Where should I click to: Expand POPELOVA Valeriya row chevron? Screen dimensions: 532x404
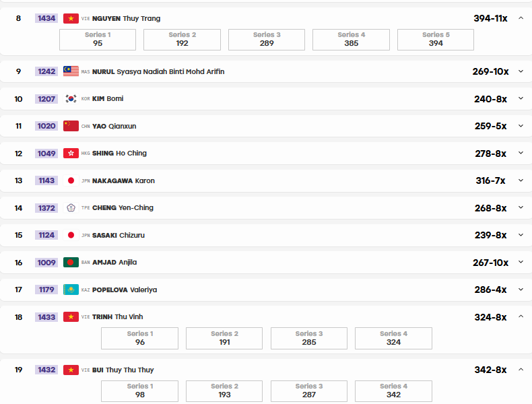click(521, 290)
